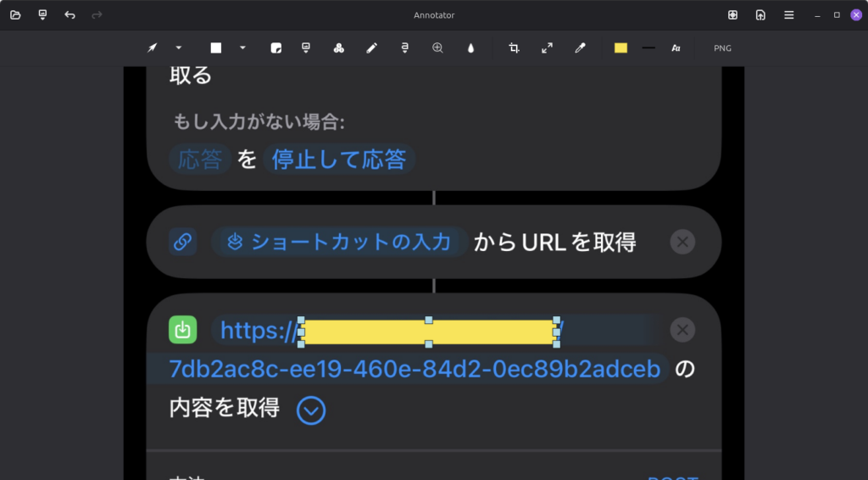Open the arrow style dropdown
Viewport: 868px width, 480px height.
click(x=179, y=48)
